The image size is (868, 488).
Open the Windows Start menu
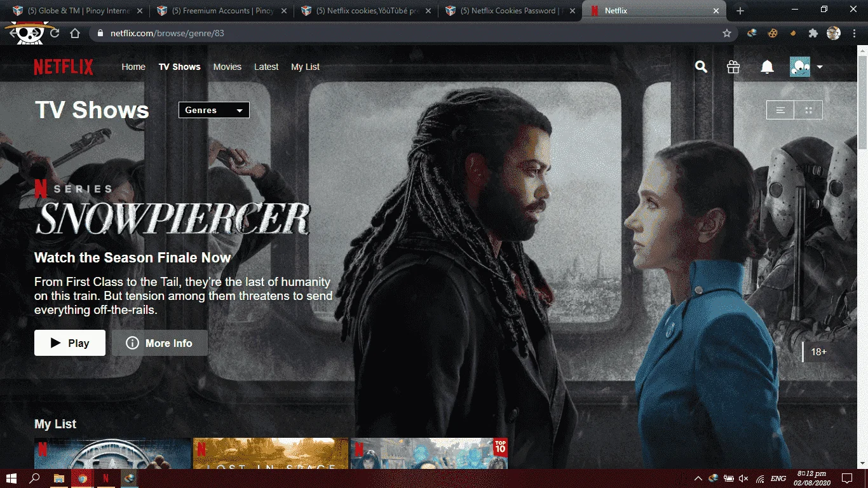(11, 478)
